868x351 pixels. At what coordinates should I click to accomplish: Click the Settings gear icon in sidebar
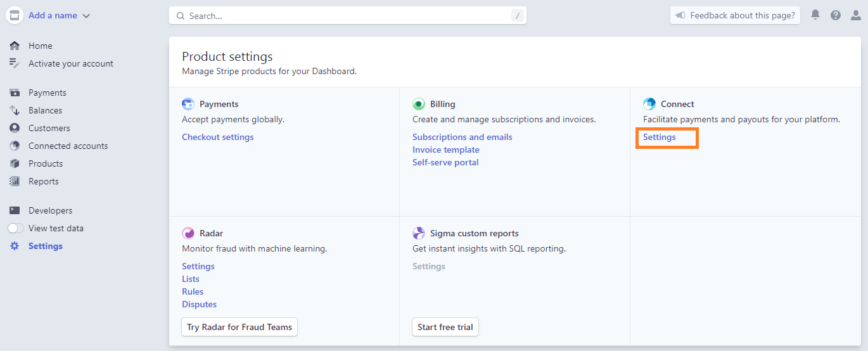click(x=15, y=246)
